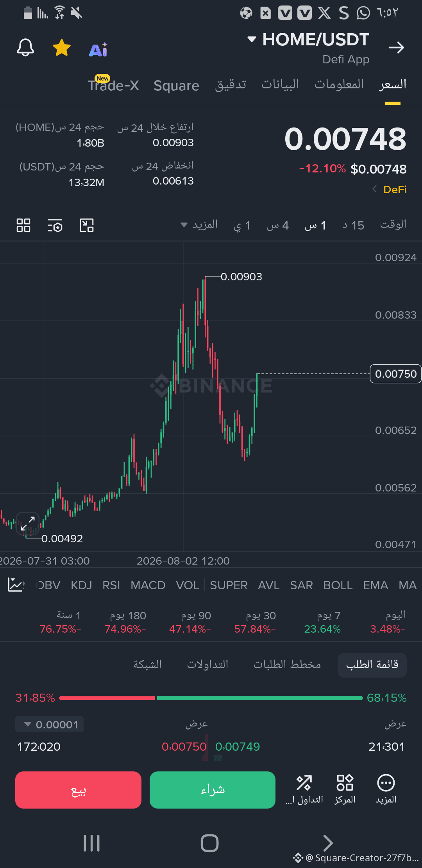
Task: Toggle the EMA indicator
Action: click(x=375, y=585)
